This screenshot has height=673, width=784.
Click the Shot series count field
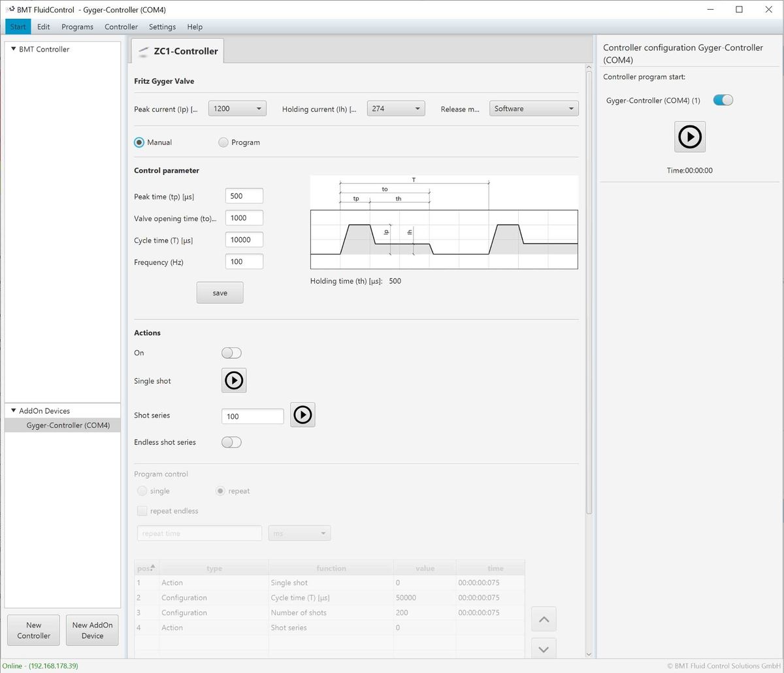coord(253,416)
